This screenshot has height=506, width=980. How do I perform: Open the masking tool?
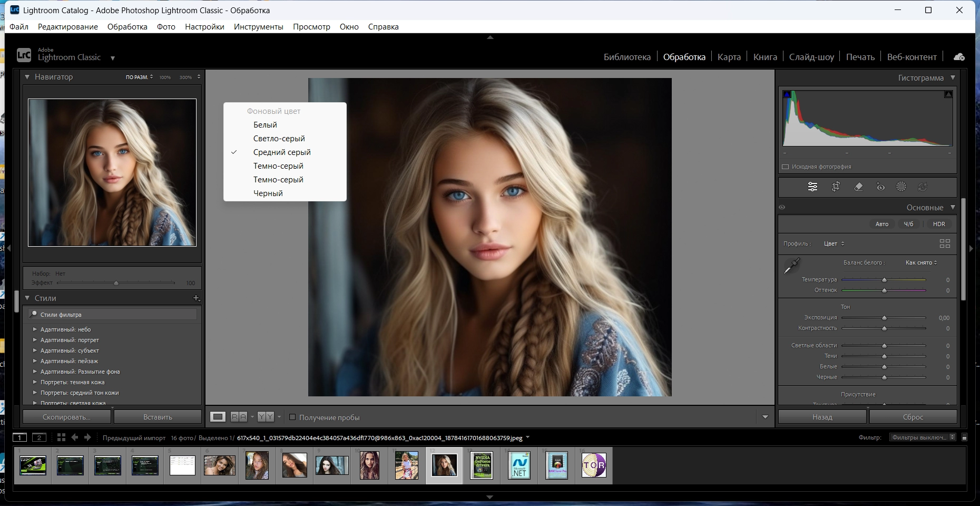(901, 187)
